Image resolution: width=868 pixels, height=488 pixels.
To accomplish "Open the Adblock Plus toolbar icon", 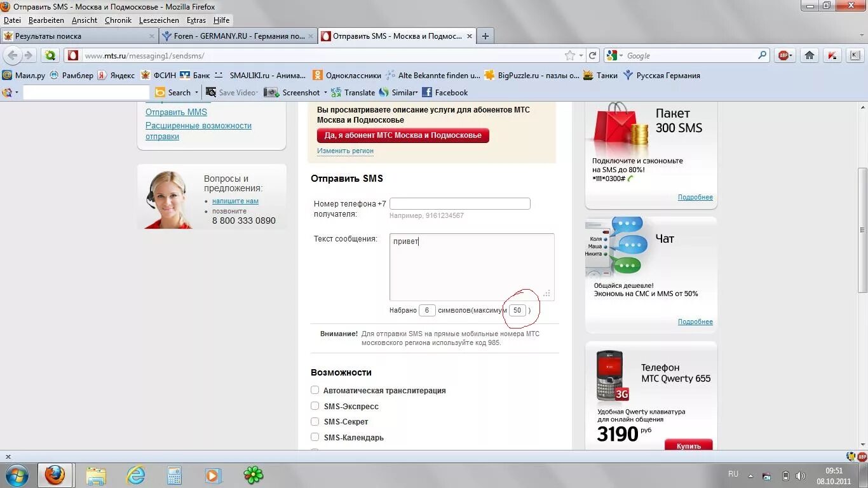I will [785, 56].
